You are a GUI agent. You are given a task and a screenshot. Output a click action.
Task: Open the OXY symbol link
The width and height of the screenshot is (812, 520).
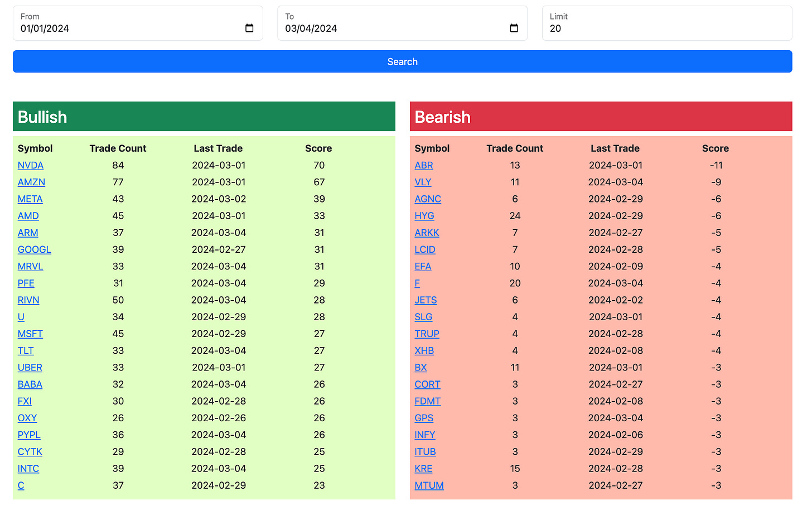coord(27,418)
